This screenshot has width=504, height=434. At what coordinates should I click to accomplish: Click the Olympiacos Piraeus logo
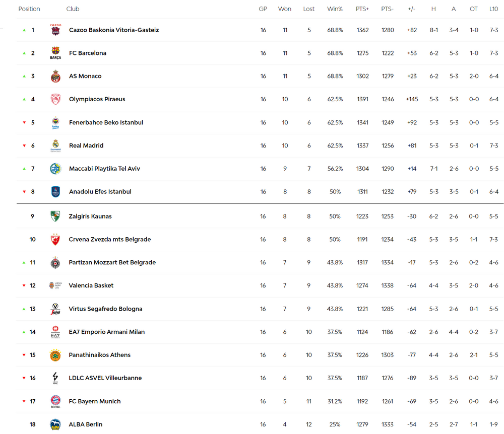click(x=55, y=99)
